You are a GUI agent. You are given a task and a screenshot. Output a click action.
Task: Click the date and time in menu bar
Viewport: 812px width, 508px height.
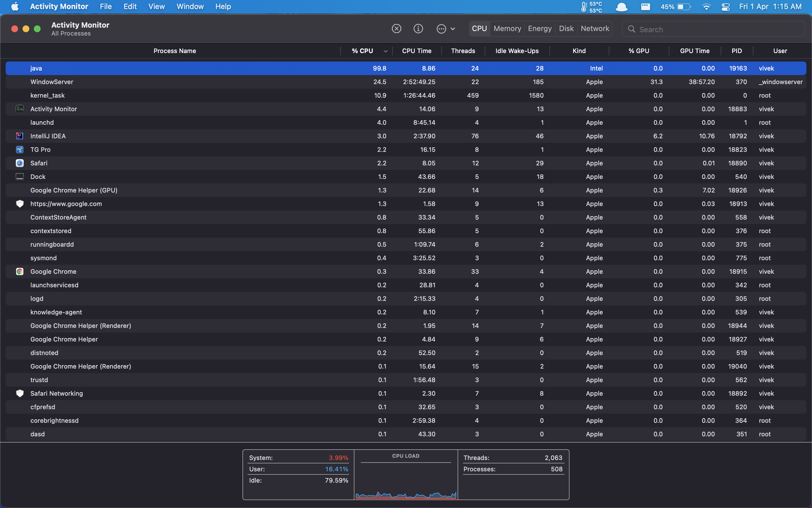770,6
